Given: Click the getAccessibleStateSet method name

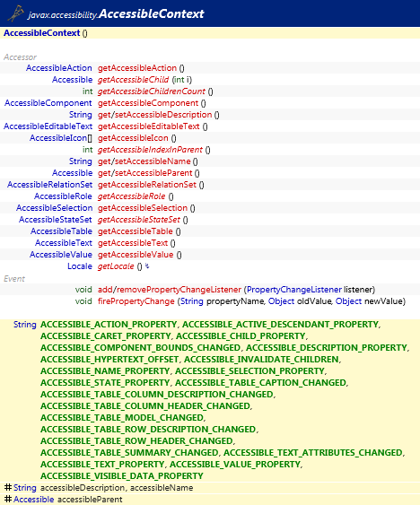Looking at the screenshot, I should pos(139,220).
